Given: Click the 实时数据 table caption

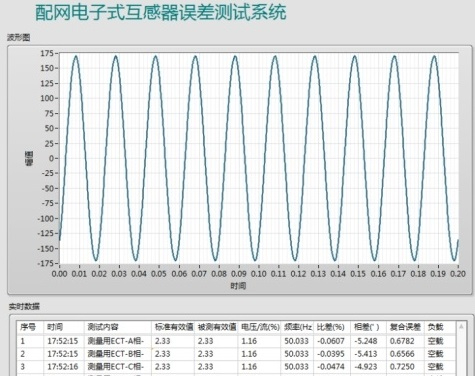Looking at the screenshot, I should pyautogui.click(x=24, y=306).
